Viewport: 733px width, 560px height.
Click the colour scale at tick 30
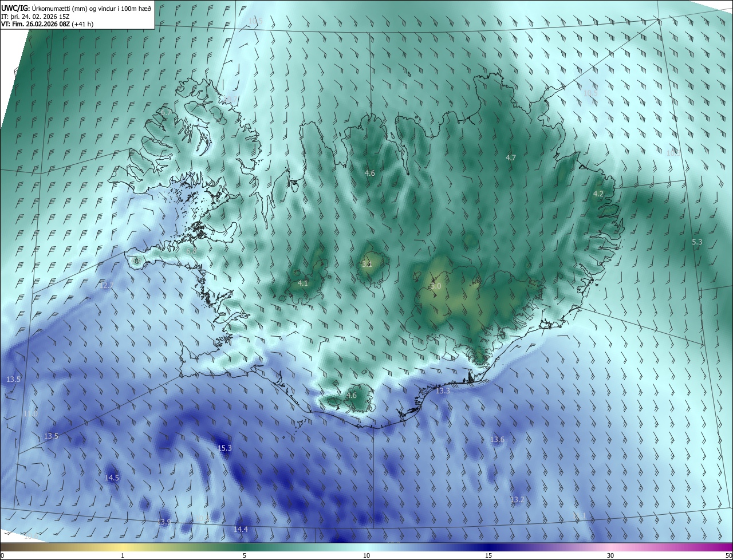[610, 555]
